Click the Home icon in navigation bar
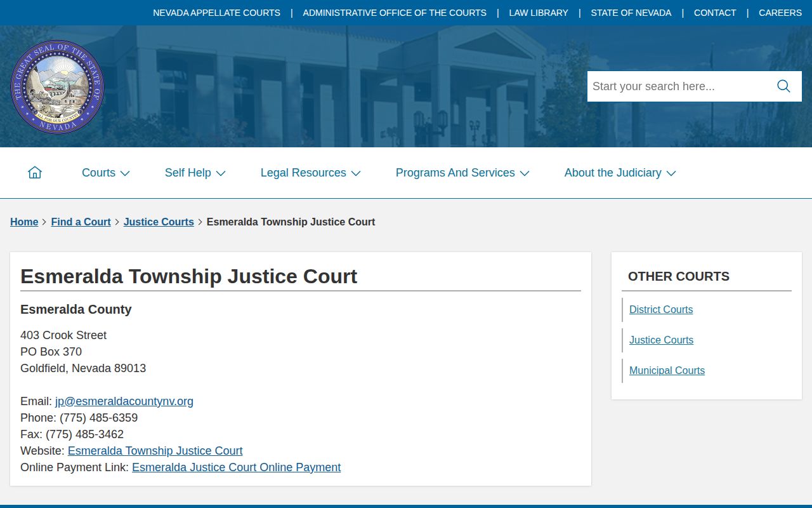 (x=35, y=173)
